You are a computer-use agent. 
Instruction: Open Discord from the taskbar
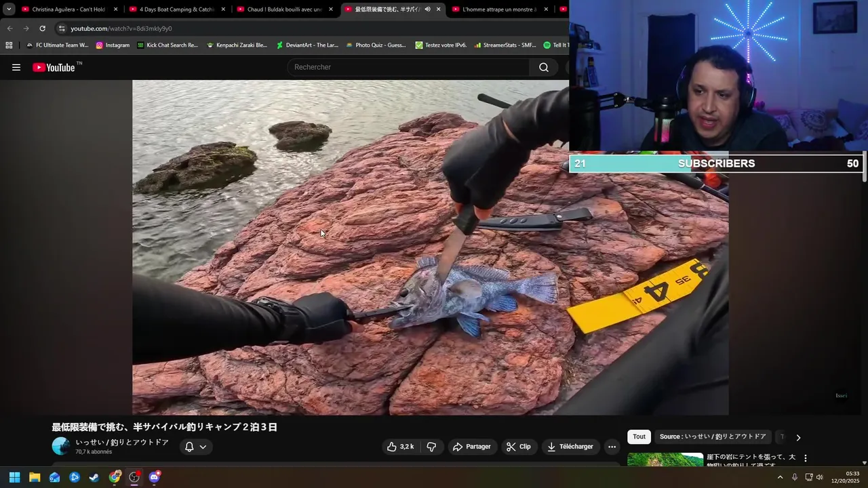pyautogui.click(x=155, y=477)
